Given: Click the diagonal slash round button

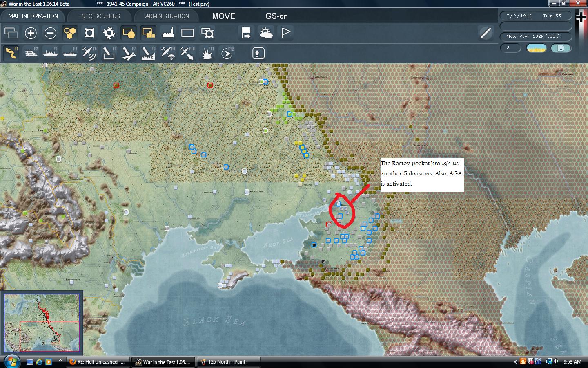Looking at the screenshot, I should [x=486, y=33].
